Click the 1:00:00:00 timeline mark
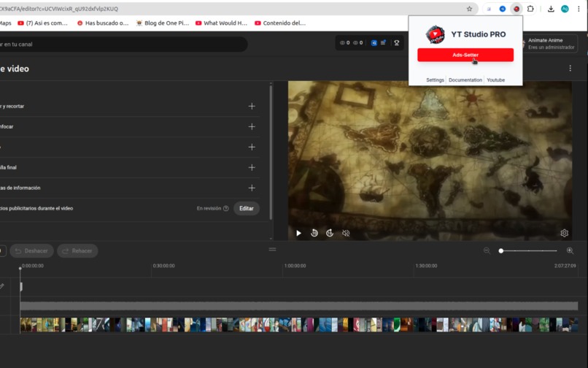 pyautogui.click(x=295, y=266)
